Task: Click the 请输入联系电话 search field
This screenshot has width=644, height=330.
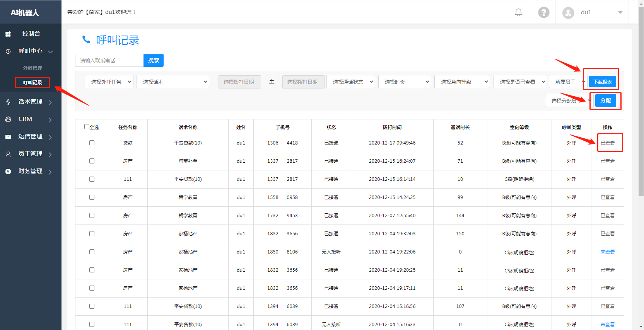Action: (109, 60)
